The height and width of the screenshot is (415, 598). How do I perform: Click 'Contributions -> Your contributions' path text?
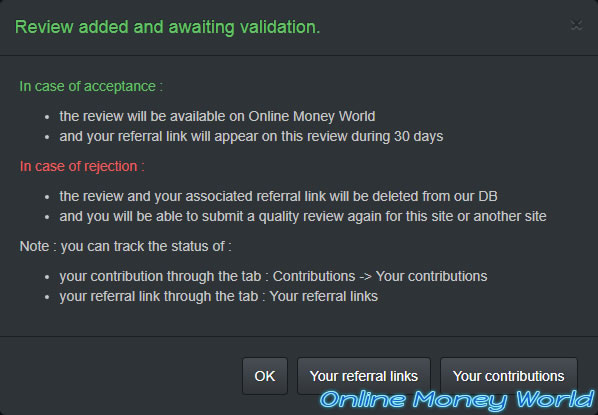click(x=380, y=276)
